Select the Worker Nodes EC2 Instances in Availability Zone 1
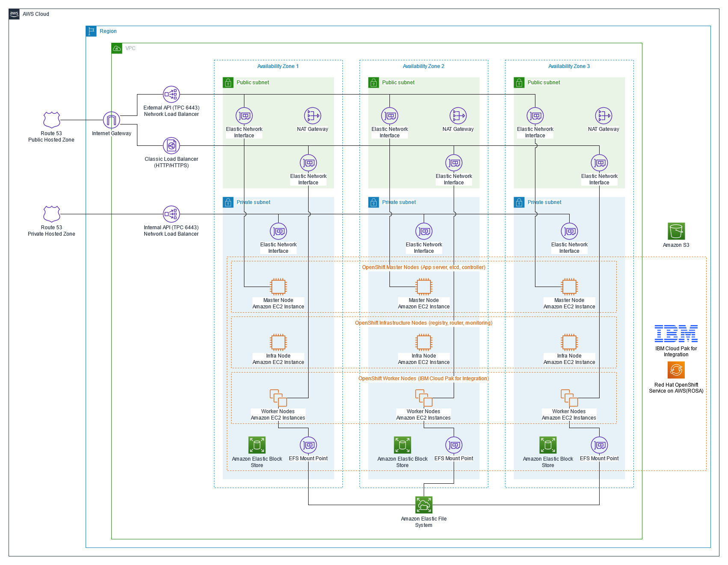 tap(278, 398)
